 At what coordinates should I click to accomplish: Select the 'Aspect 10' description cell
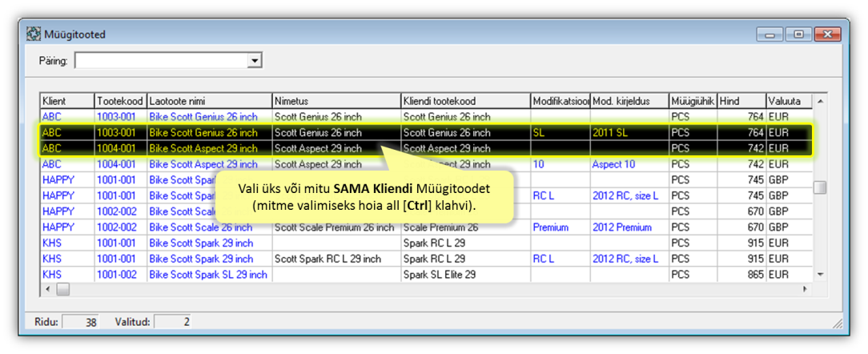pyautogui.click(x=629, y=164)
